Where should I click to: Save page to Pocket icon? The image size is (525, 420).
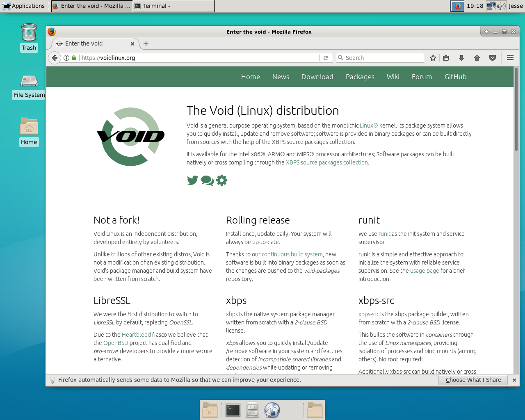tap(493, 58)
